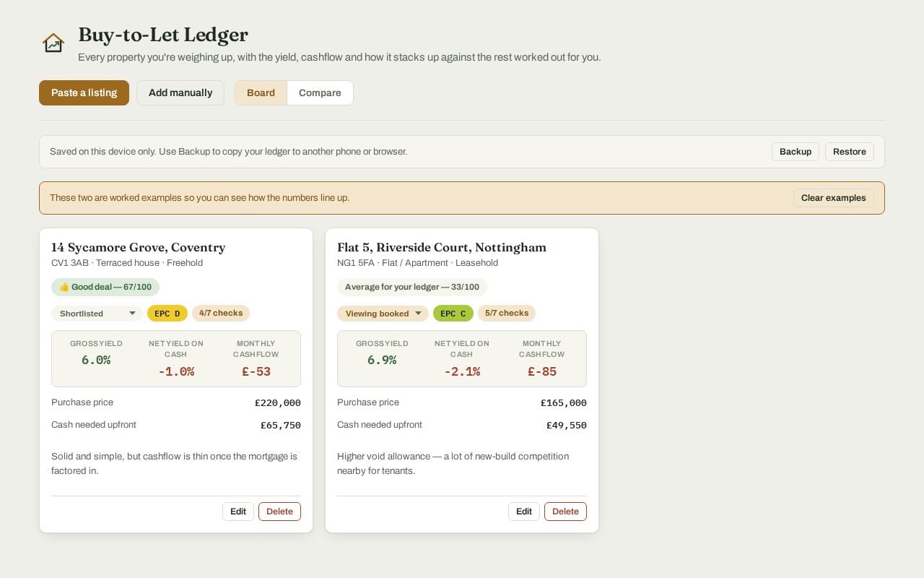Switch to the Board view tab

261,92
